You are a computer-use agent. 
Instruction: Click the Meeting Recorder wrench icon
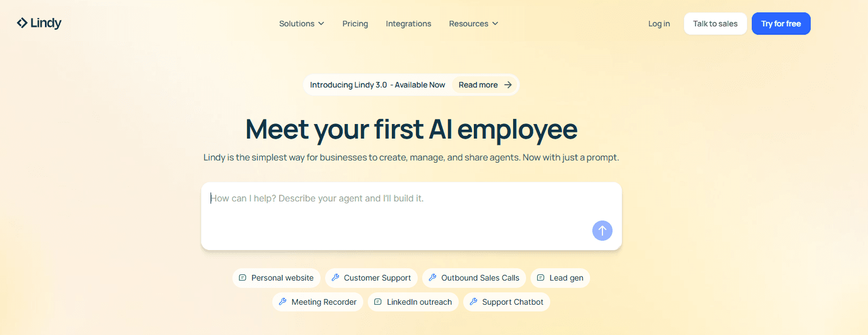click(282, 302)
